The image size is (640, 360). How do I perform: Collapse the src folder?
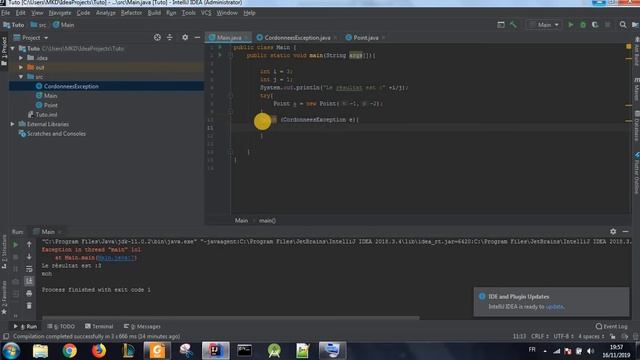[21, 77]
